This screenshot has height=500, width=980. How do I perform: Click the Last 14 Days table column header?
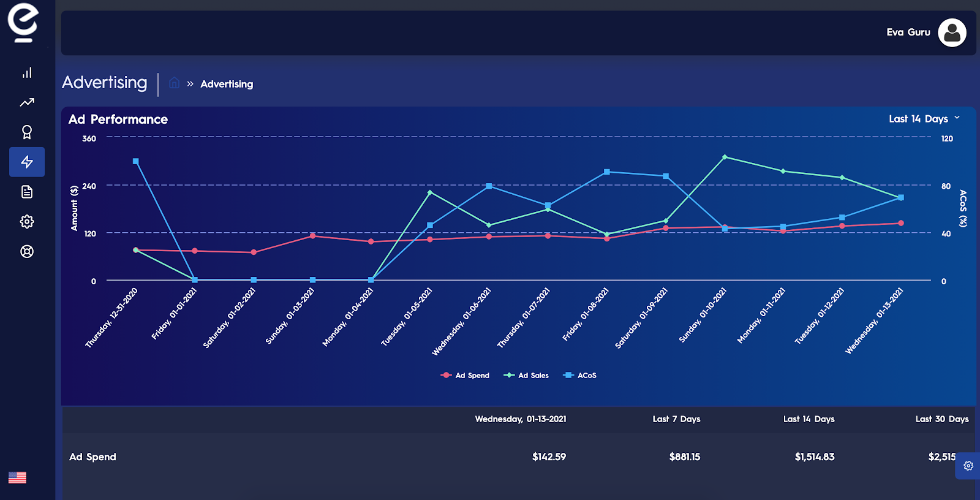click(809, 419)
